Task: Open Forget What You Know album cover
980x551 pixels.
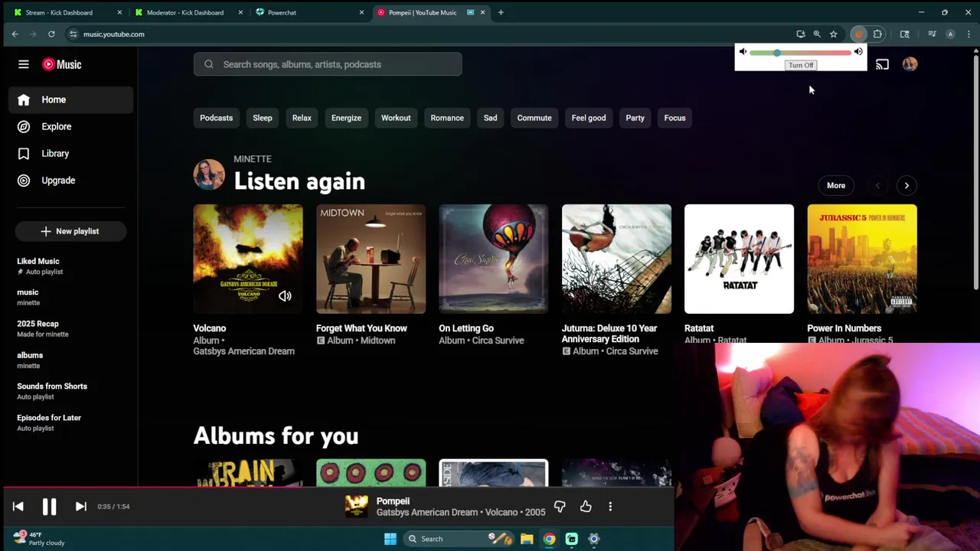Action: [x=371, y=259]
